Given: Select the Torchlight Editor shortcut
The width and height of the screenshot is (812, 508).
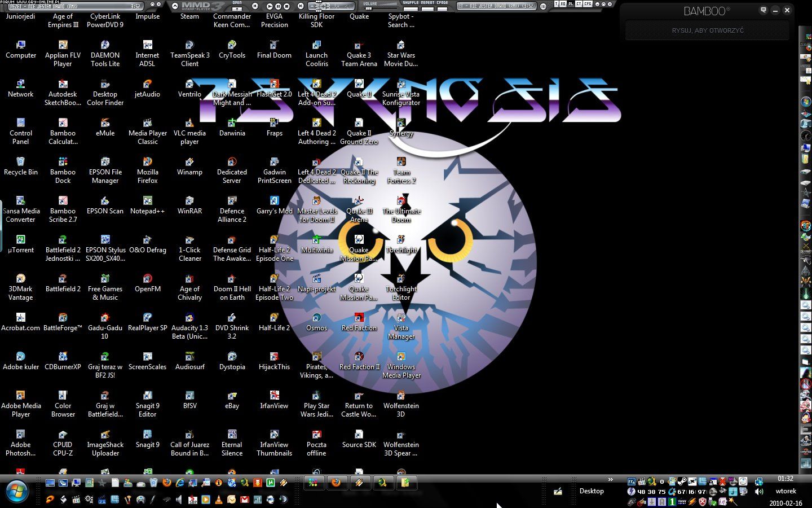Looking at the screenshot, I should click(401, 287).
